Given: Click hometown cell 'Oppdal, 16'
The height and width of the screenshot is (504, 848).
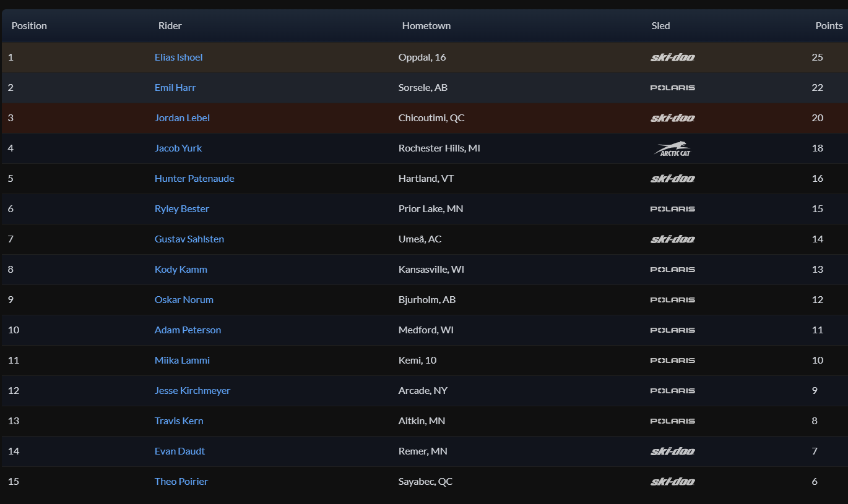Looking at the screenshot, I should point(422,57).
